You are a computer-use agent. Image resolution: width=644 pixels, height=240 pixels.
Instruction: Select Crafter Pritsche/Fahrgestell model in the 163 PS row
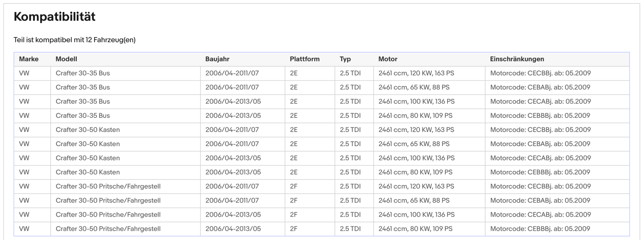(108, 186)
